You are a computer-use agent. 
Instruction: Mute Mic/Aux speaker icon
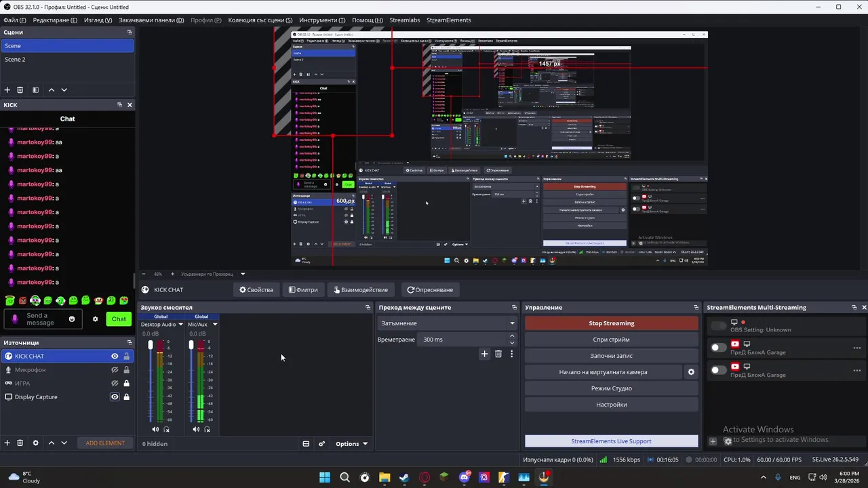(x=196, y=429)
